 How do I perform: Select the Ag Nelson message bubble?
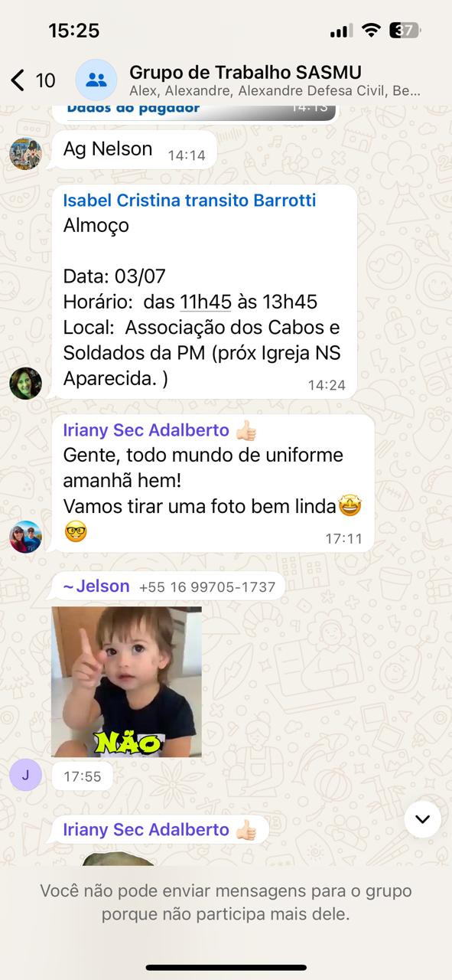132,149
